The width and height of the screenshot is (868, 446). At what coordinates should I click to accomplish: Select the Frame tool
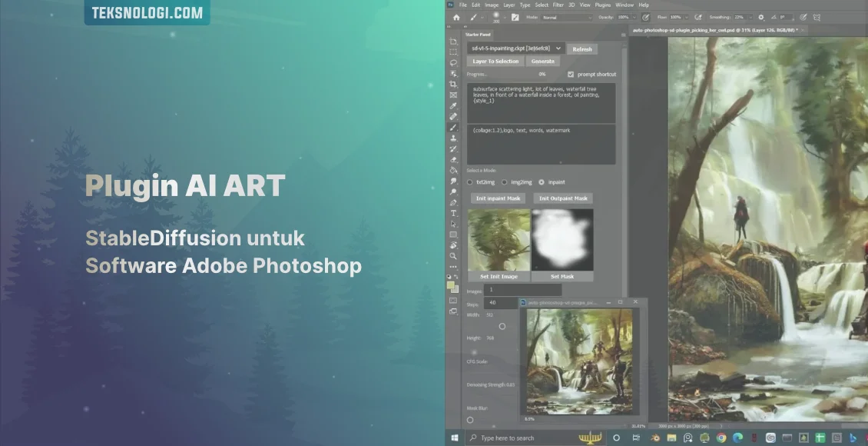pyautogui.click(x=453, y=95)
